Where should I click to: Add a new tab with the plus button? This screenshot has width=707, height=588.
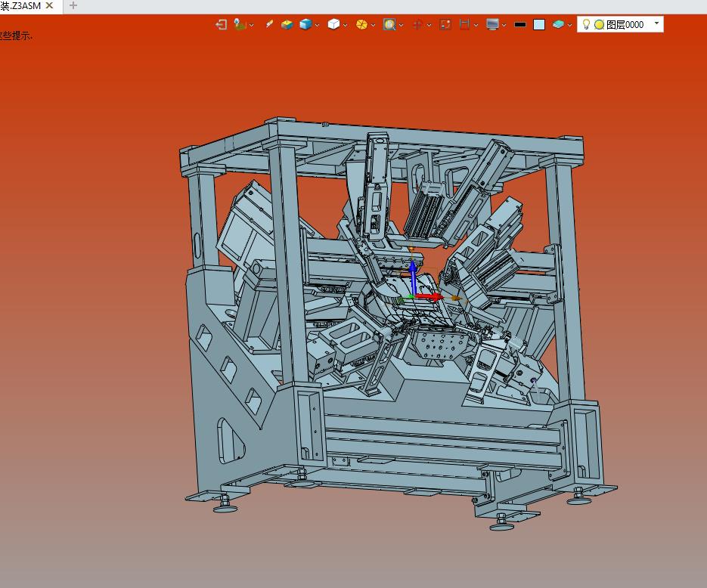point(73,5)
